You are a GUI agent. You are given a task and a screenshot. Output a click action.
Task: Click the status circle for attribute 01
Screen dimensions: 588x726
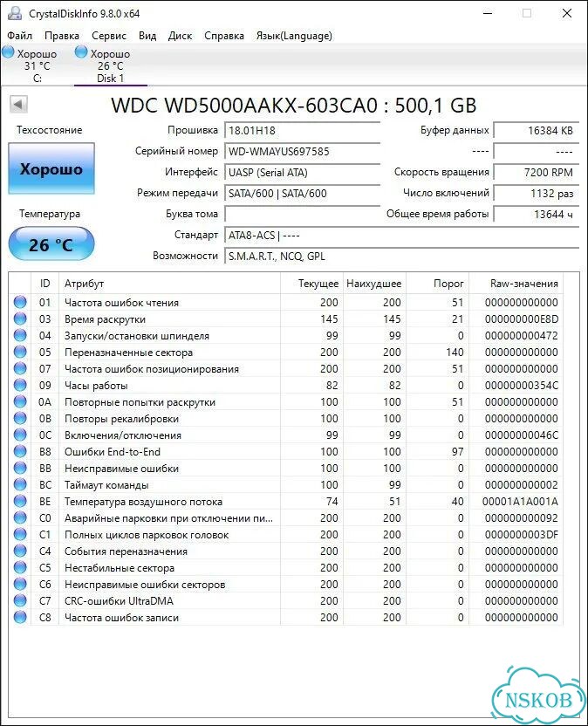(x=20, y=302)
